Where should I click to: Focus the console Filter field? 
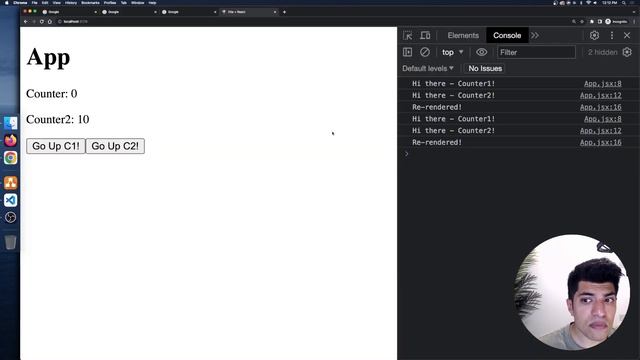[x=536, y=52]
